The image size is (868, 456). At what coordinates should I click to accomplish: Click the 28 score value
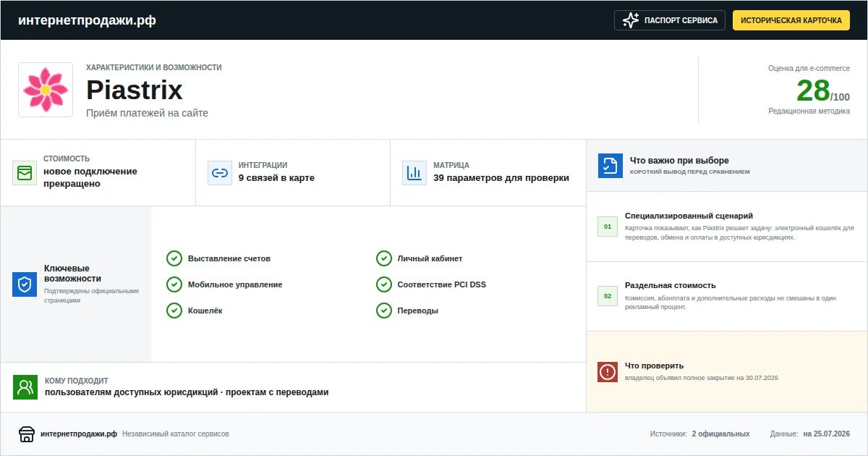pos(813,90)
